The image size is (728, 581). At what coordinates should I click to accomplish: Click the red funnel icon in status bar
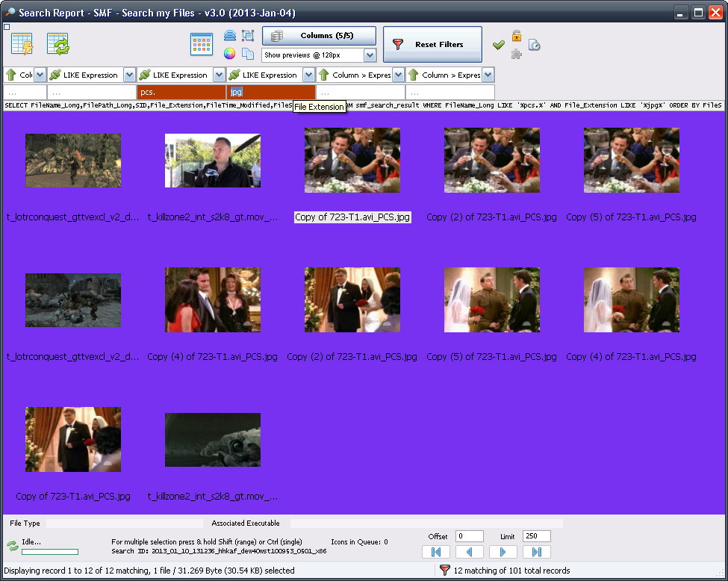point(444,570)
